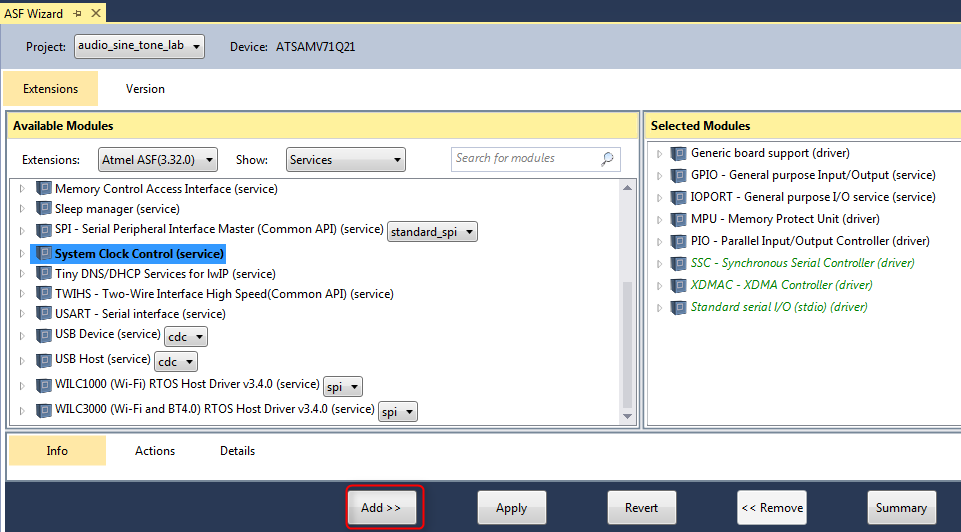Expand the GPIO module in Selected Modules

[x=659, y=175]
